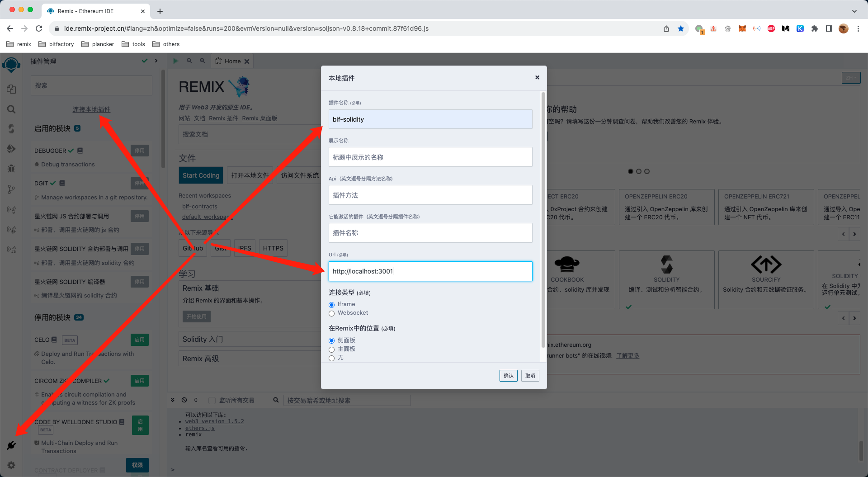Collapse the terminal with double chevron
868x477 pixels.
[x=173, y=400]
